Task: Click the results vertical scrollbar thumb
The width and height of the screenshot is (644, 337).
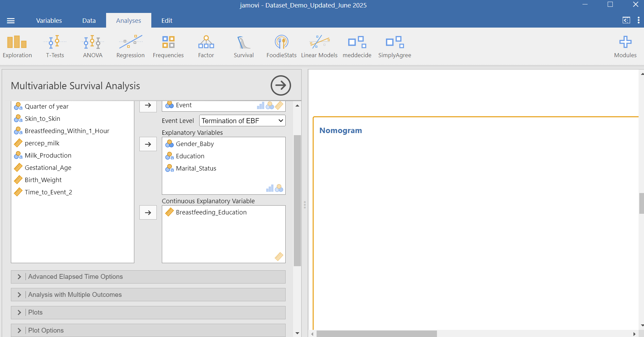Action: tap(641, 204)
